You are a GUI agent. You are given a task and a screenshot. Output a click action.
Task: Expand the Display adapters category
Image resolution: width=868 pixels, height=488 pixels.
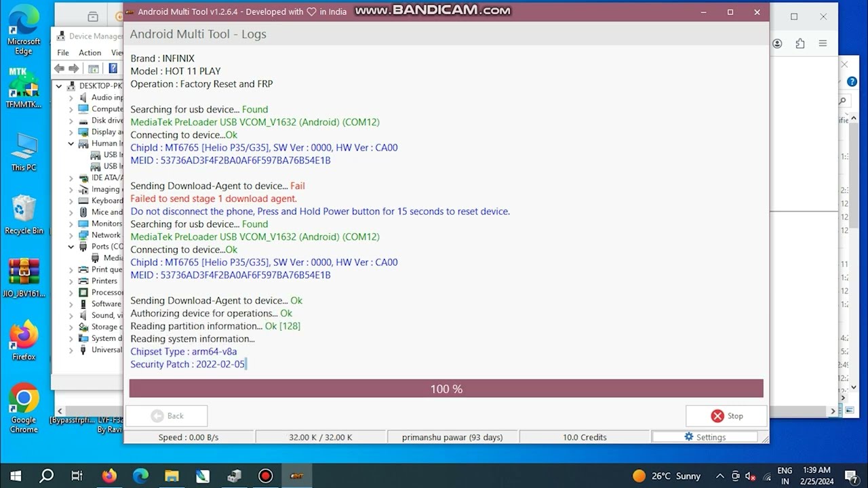[x=71, y=132]
